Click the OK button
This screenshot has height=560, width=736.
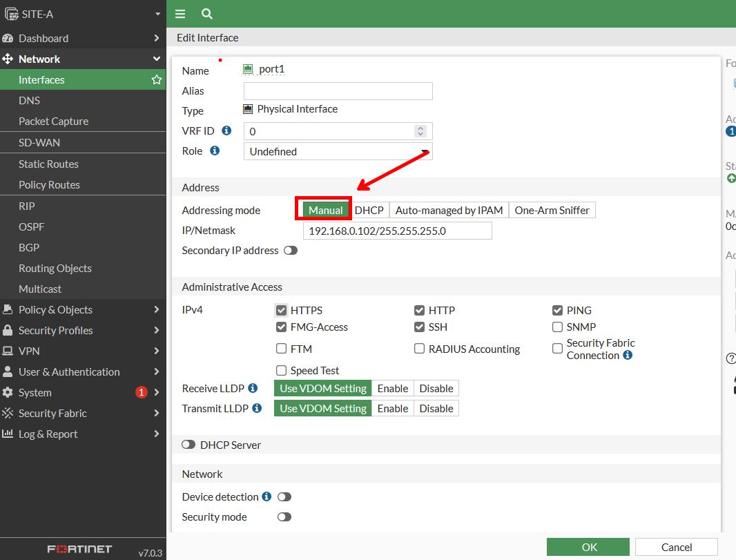click(x=589, y=547)
